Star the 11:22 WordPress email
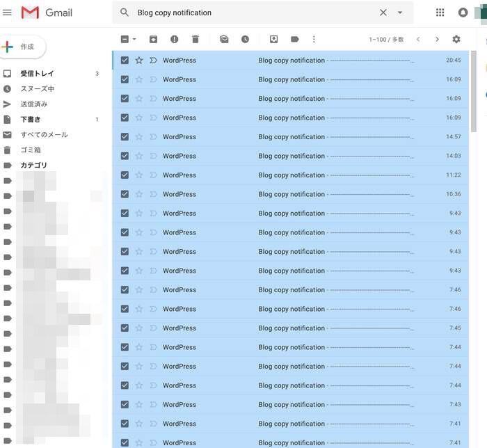Viewport: 487px width, 448px height. (139, 175)
